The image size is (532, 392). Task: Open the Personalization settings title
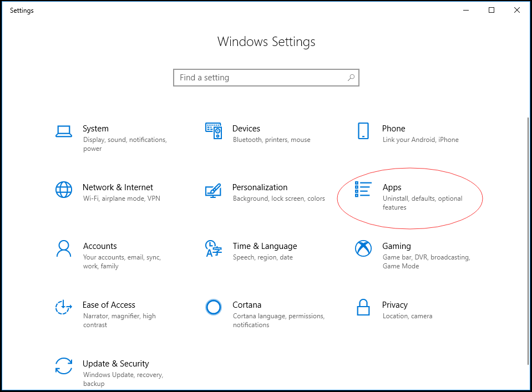click(x=260, y=187)
